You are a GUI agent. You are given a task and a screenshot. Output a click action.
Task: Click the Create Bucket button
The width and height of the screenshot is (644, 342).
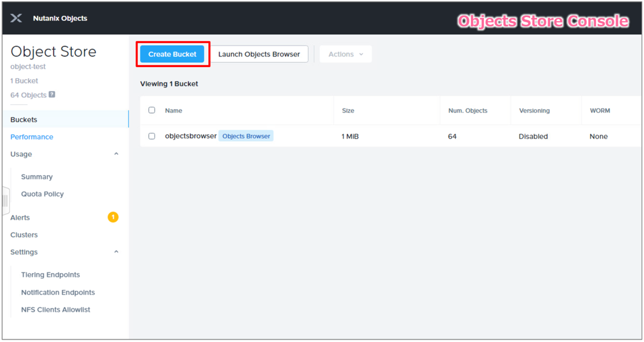point(172,54)
